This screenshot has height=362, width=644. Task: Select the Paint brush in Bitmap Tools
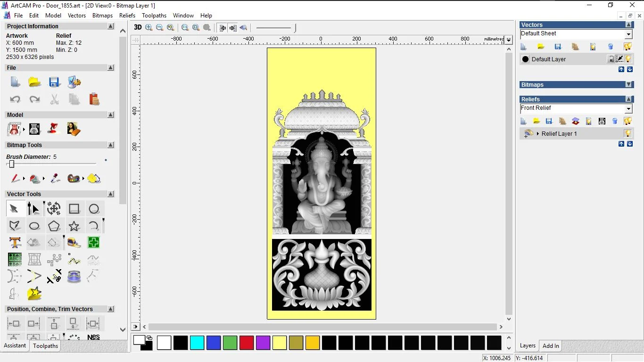pyautogui.click(x=15, y=179)
